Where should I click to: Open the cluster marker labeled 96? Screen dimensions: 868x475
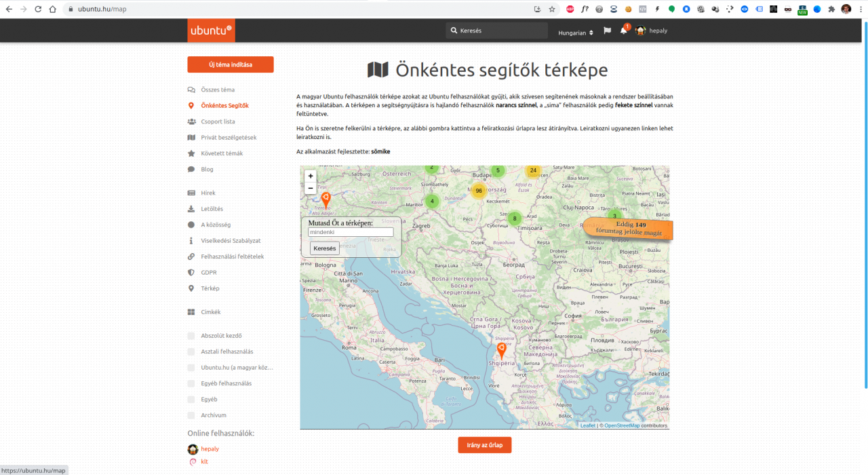pos(479,191)
